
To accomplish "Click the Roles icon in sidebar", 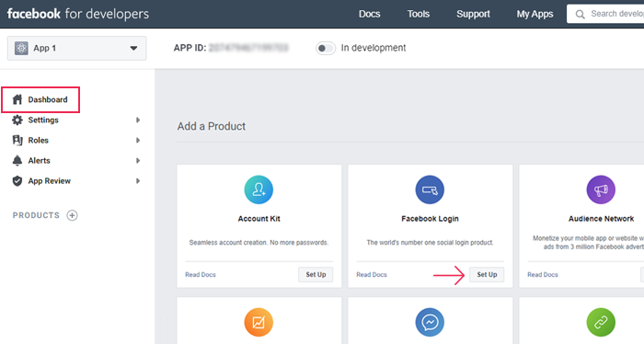I will coord(17,141).
